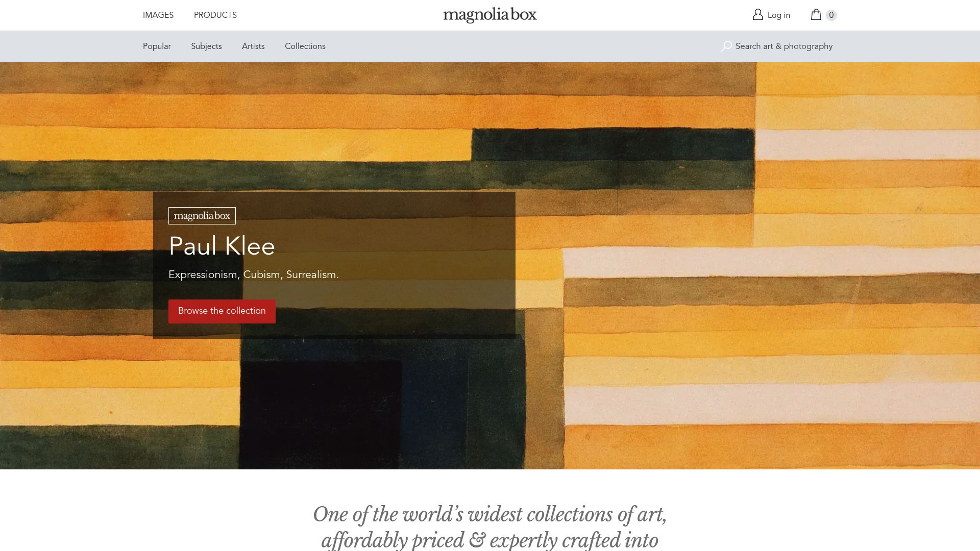The width and height of the screenshot is (980, 551).
Task: Click the Paul Klee heading
Action: 222,246
